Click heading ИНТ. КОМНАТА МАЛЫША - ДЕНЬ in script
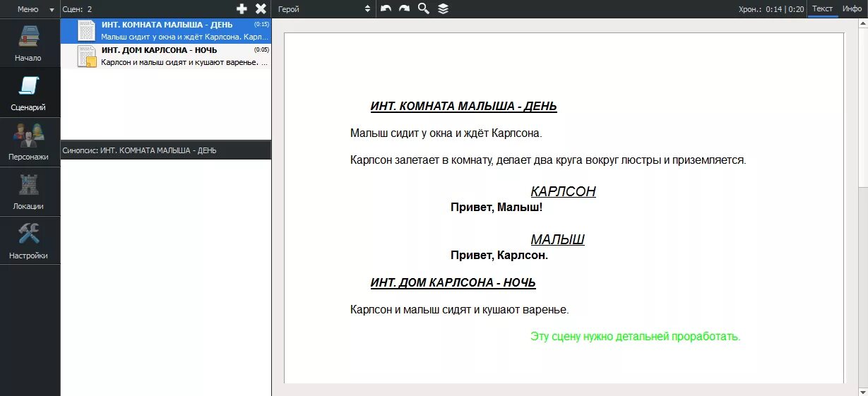Viewport: 868px width, 396px height. click(x=463, y=107)
